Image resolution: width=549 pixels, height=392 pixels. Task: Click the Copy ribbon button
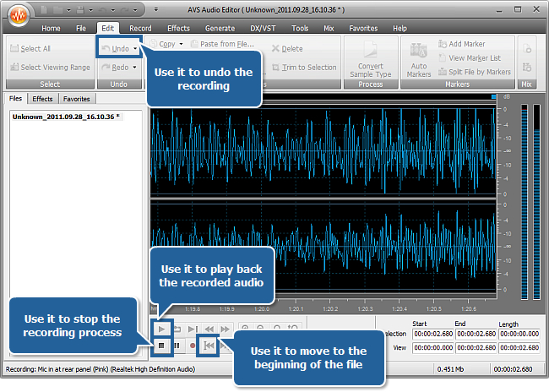(x=163, y=44)
